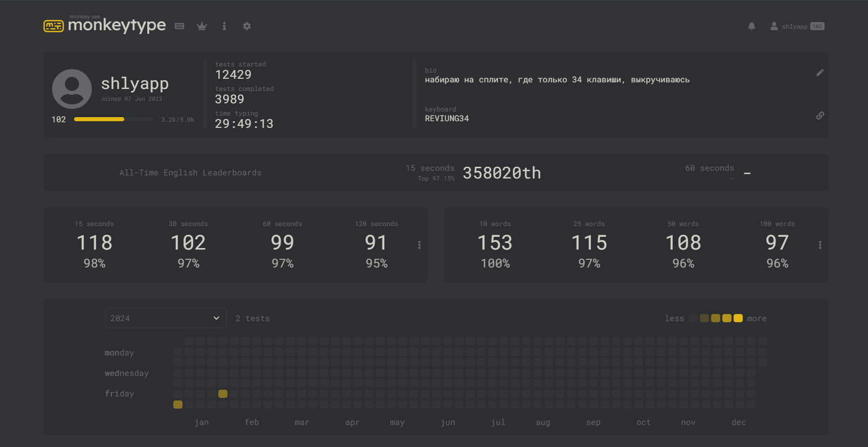Click the 3.2k/5.0k XP text
Viewport: 868px width, 447px height.
coord(177,120)
